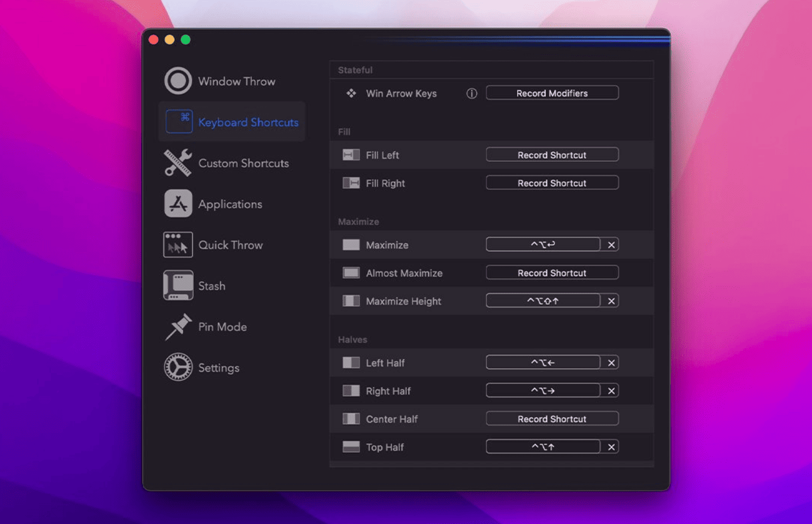The image size is (812, 524).
Task: Edit the Right Half shortcut field
Action: [543, 390]
